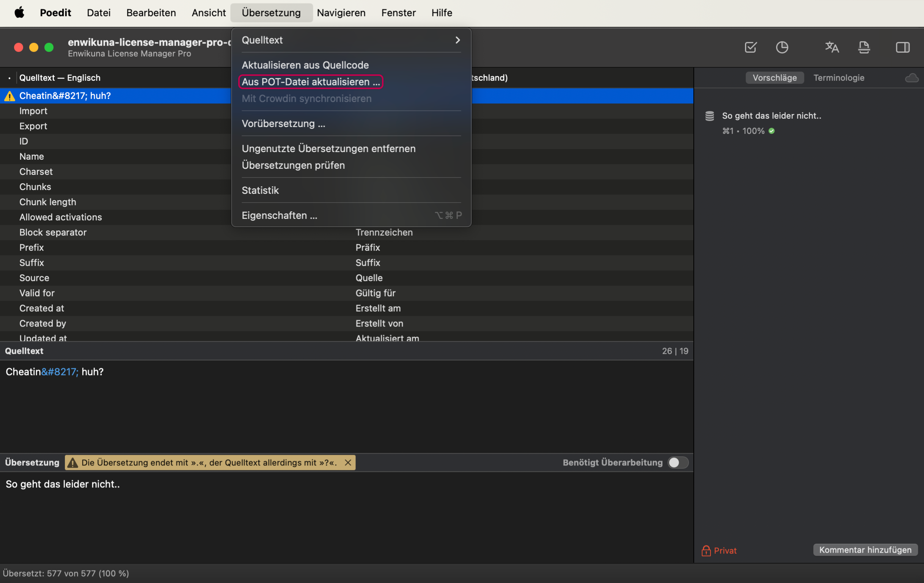Click the pre-translate toolbar icon
Image resolution: width=924 pixels, height=583 pixels.
point(832,47)
